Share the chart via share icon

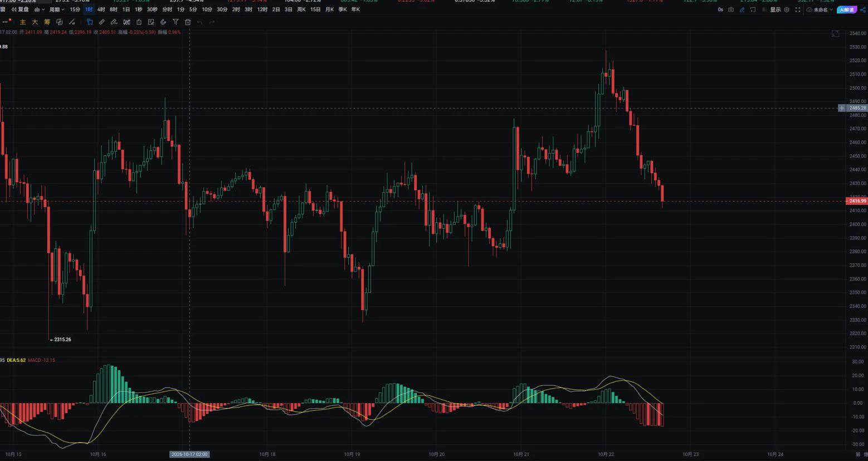(x=863, y=9)
